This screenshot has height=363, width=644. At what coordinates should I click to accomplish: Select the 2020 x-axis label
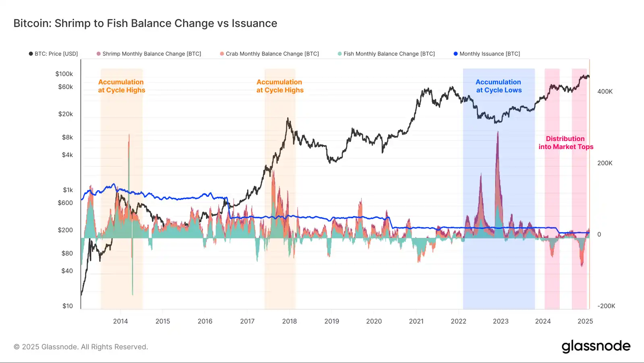pyautogui.click(x=374, y=321)
